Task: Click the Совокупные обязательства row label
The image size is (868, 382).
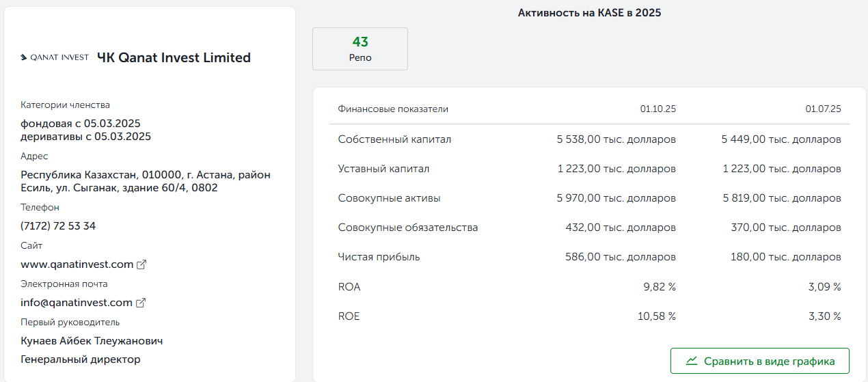Action: 408,228
